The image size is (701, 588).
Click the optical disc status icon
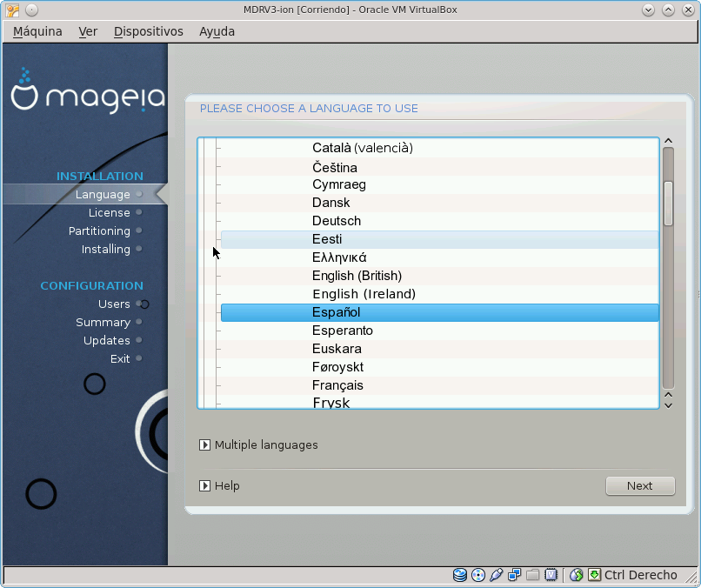(x=478, y=575)
